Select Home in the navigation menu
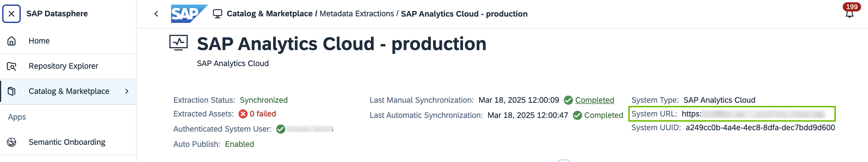868x162 pixels. pos(39,41)
